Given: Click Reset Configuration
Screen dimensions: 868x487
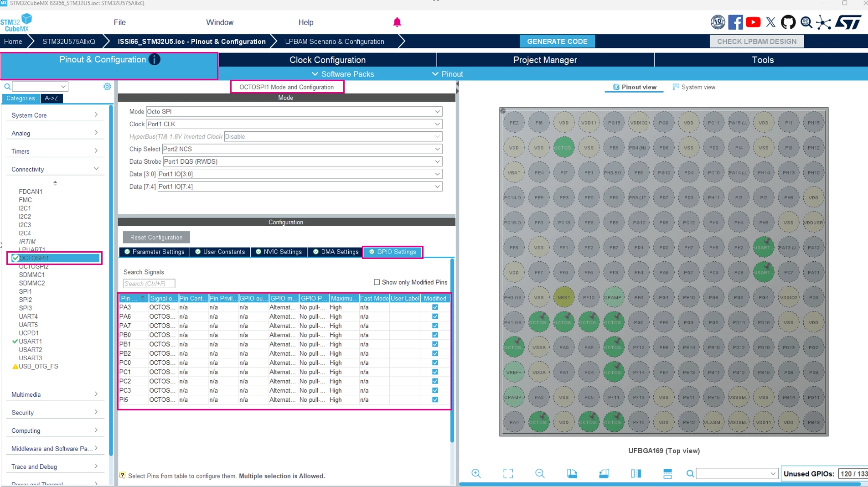Looking at the screenshot, I should click(x=156, y=238).
